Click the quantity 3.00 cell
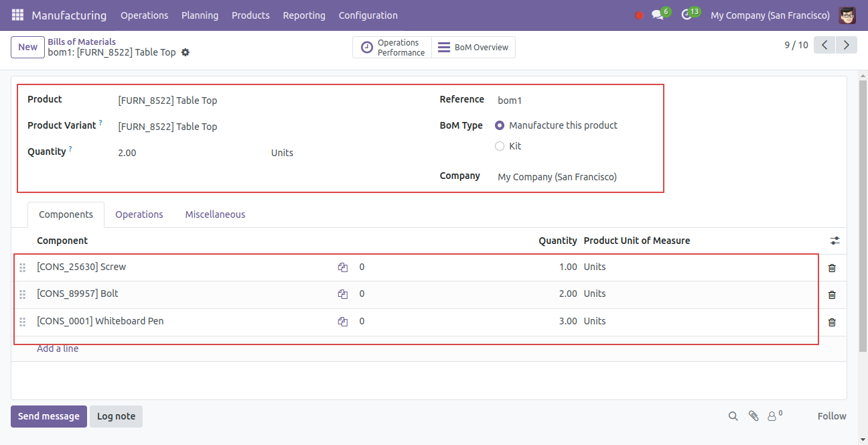The height and width of the screenshot is (445, 868). click(568, 321)
